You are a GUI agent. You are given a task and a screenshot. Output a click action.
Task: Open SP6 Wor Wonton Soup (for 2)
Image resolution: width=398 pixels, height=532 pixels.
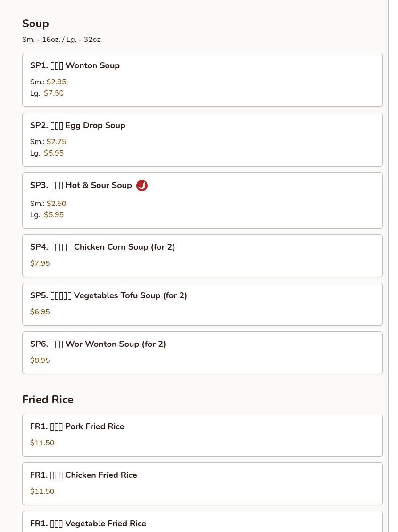click(202, 352)
